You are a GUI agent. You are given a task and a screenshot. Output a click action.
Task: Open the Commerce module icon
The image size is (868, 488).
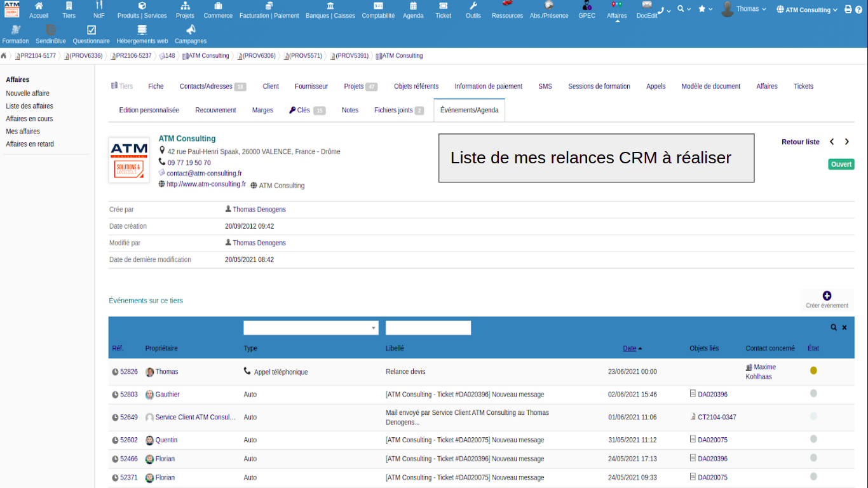[218, 6]
